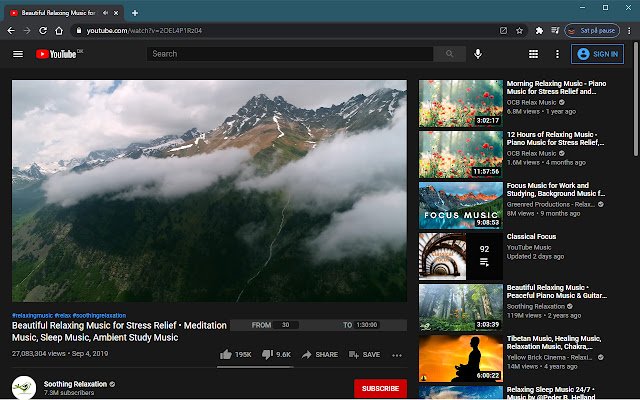The image size is (640, 400).
Task: Edit the FROM time field
Action: (x=286, y=325)
